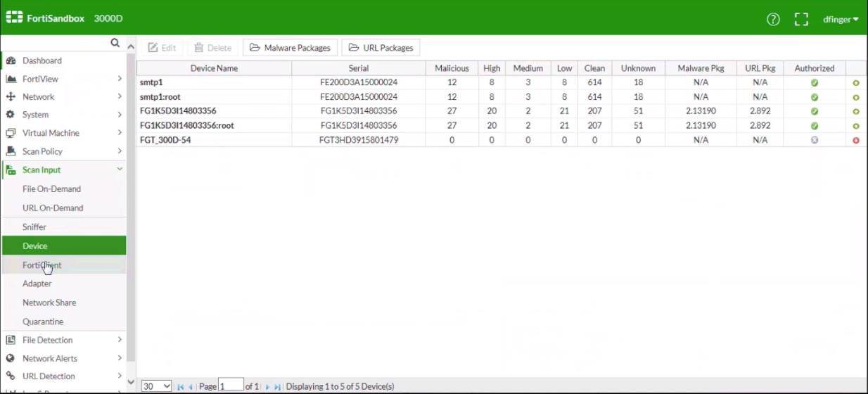
Task: Sort by the Device Name column header
Action: [214, 68]
